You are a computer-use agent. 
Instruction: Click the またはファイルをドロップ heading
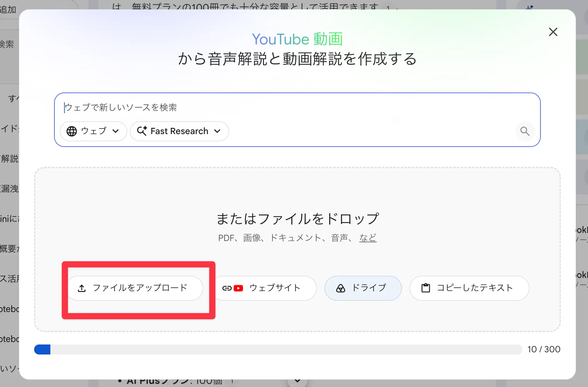298,219
